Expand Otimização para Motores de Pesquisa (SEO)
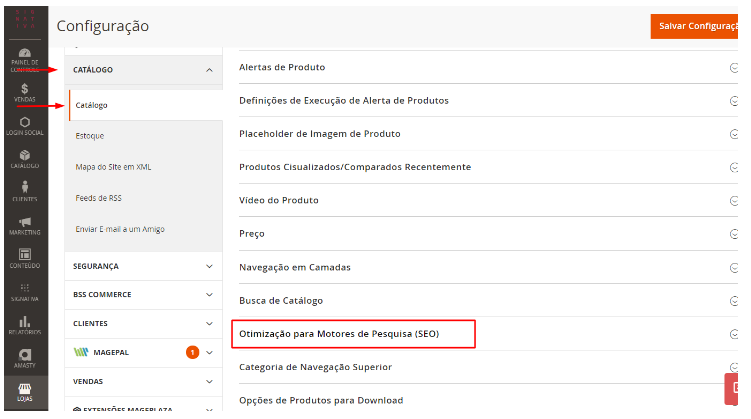Image resolution: width=751 pixels, height=419 pixels. pos(339,333)
